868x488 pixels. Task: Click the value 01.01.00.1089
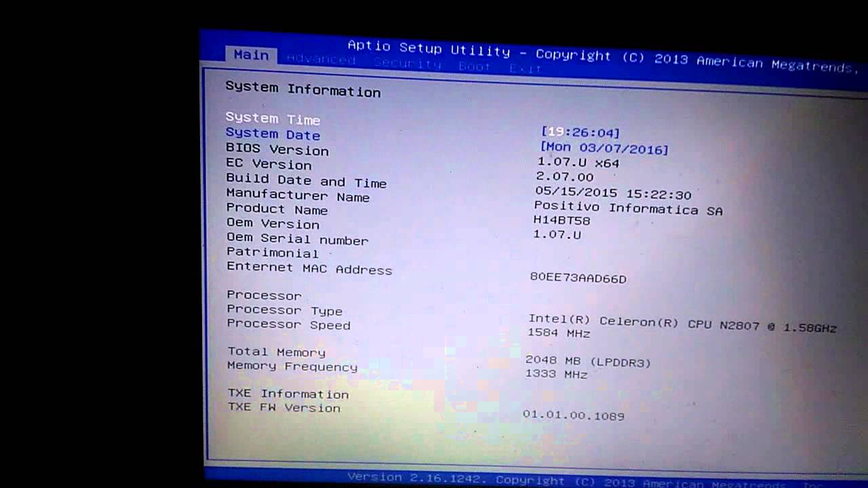pos(574,415)
